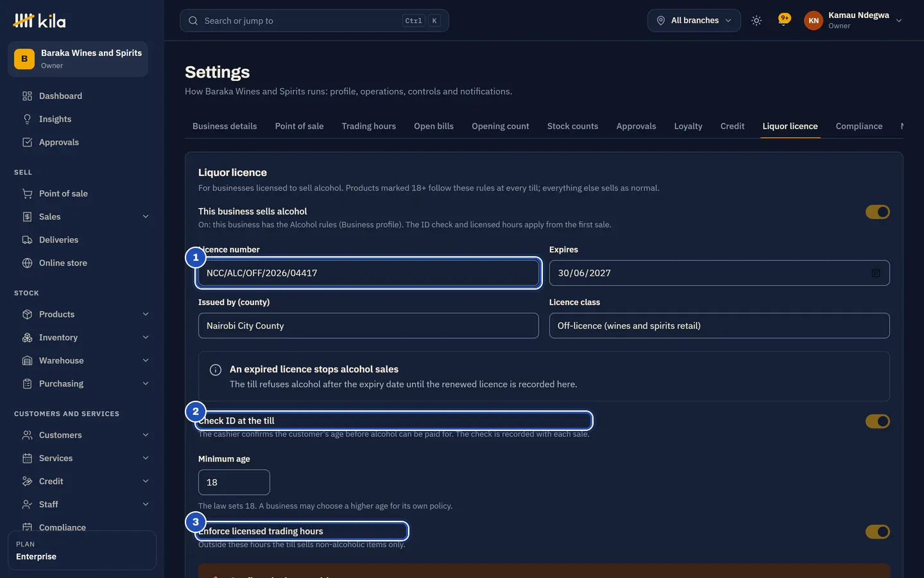Open the Licence class dropdown
Screen dimensions: 924x578
coord(719,326)
